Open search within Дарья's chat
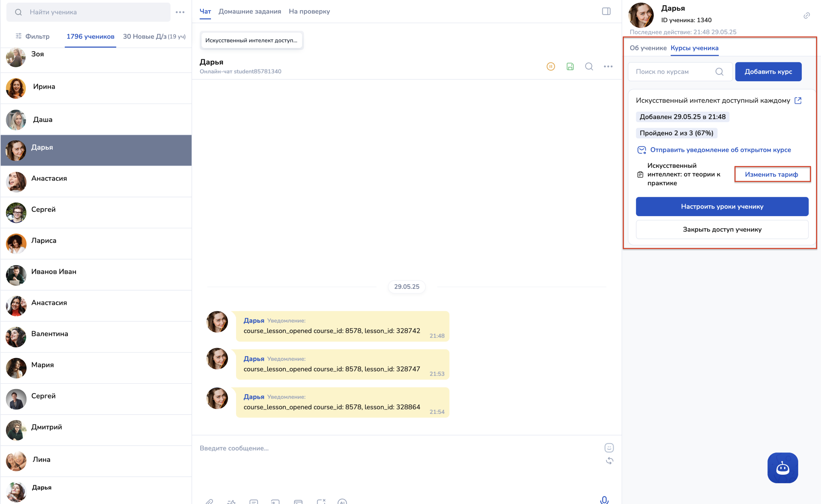821x504 pixels. 589,67
